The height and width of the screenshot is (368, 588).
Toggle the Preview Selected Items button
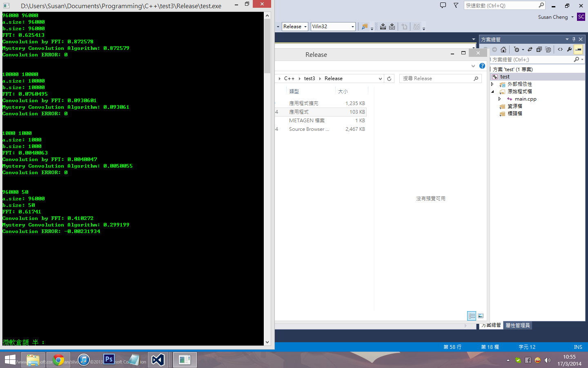[x=578, y=49]
